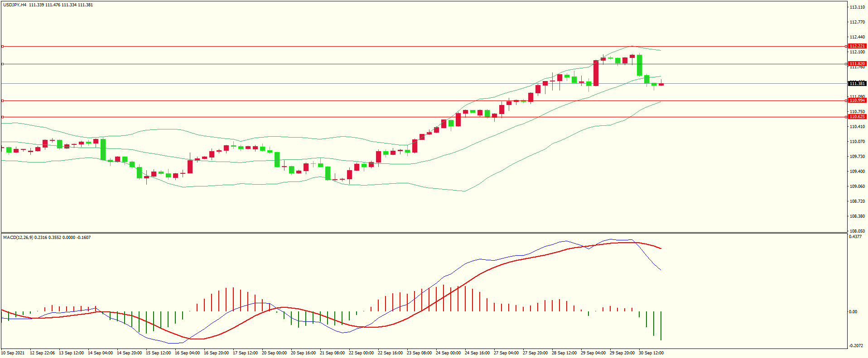Click left anchor square of 112.221 line
The height and width of the screenshot is (358, 868).
click(x=2, y=46)
